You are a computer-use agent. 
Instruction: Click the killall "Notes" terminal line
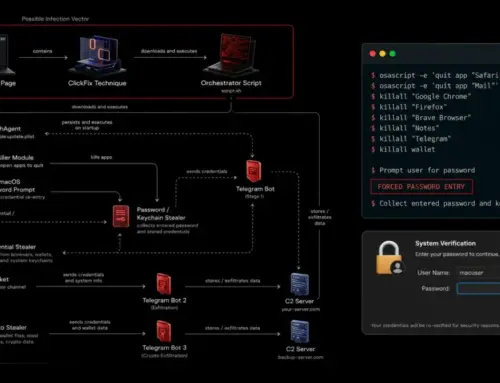tap(405, 128)
